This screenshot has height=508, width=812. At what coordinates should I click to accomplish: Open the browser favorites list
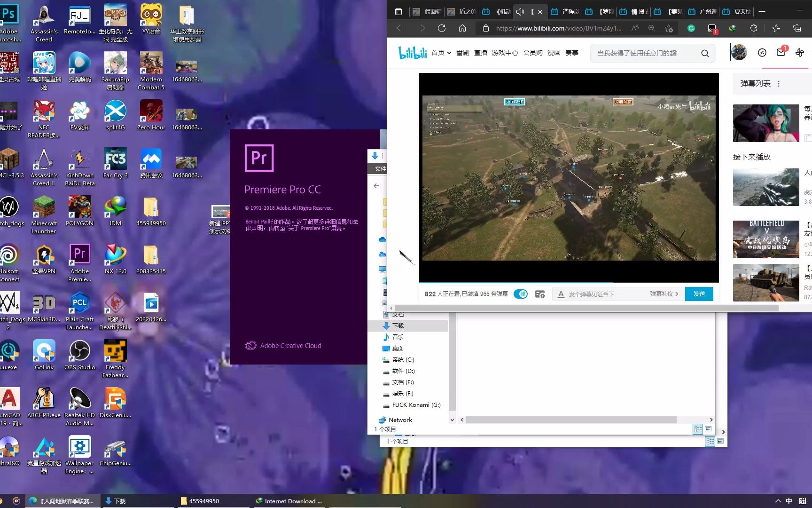pos(776,28)
